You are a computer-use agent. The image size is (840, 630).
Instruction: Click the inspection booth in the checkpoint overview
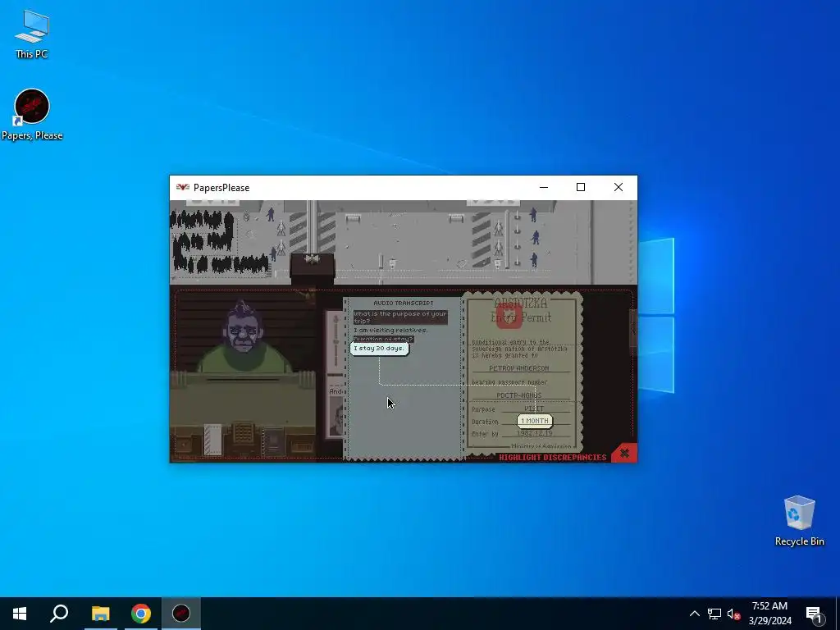[313, 267]
